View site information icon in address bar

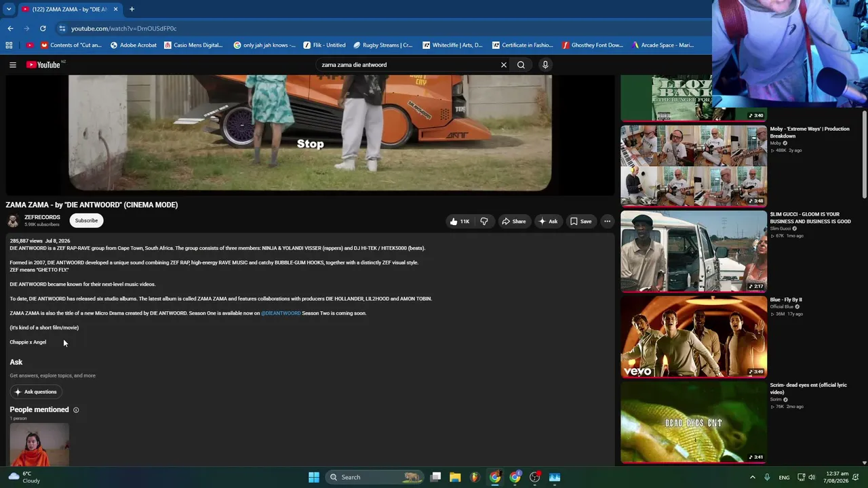point(62,28)
